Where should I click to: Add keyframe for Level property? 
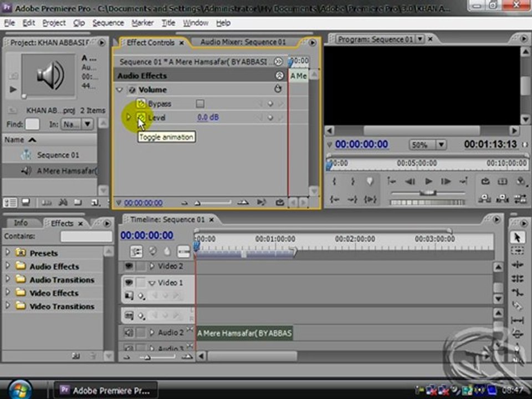[270, 117]
